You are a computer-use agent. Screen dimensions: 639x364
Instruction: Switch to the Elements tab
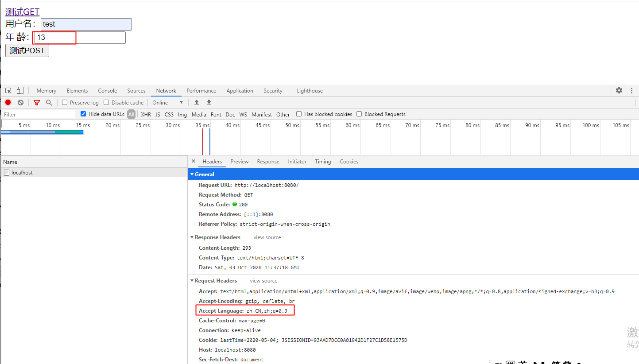tap(77, 91)
